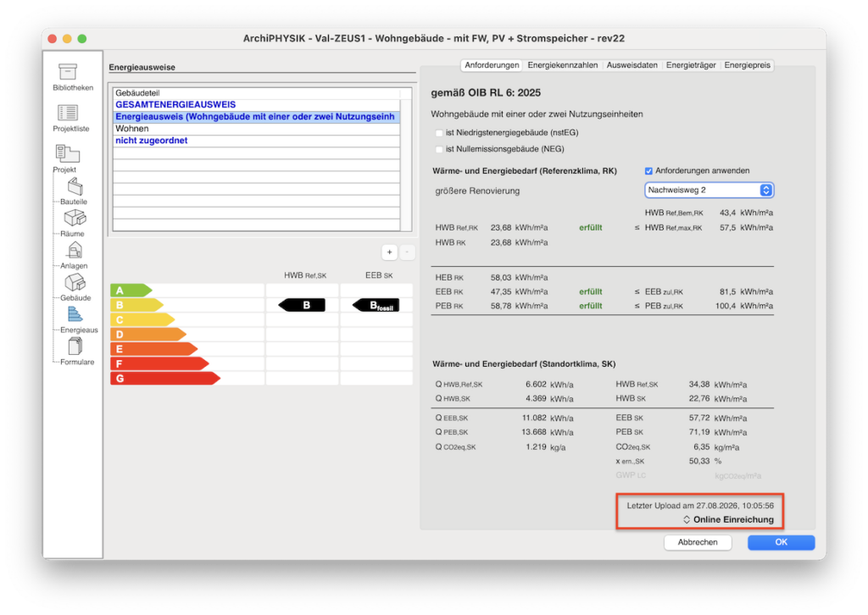Select the Projekt folder icon
Image resolution: width=868 pixels, height=615 pixels.
coord(67,153)
